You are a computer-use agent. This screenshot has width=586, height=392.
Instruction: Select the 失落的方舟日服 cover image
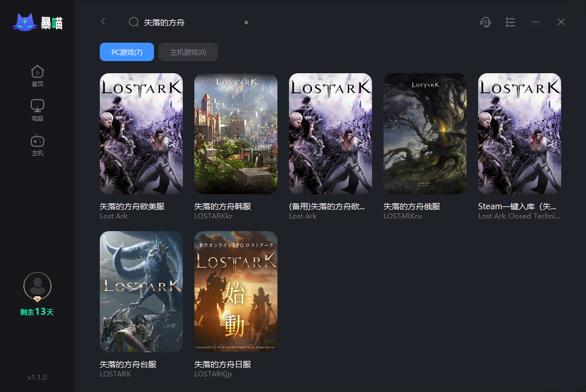[236, 292]
